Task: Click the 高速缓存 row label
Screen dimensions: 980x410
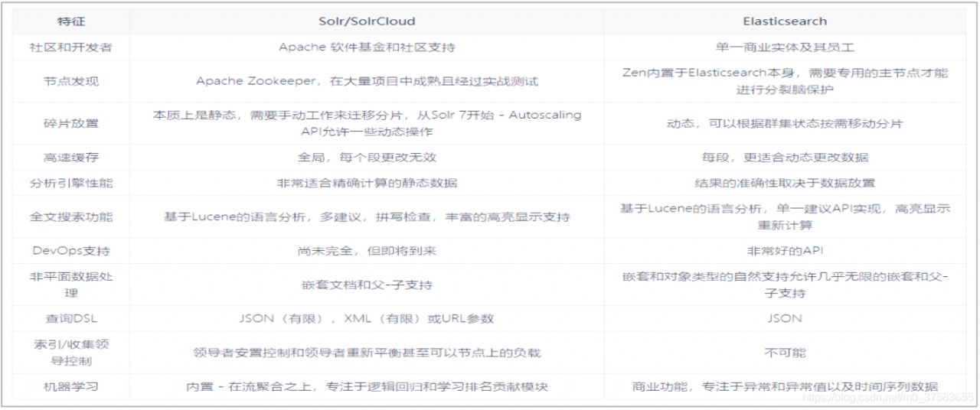Action: click(x=71, y=158)
